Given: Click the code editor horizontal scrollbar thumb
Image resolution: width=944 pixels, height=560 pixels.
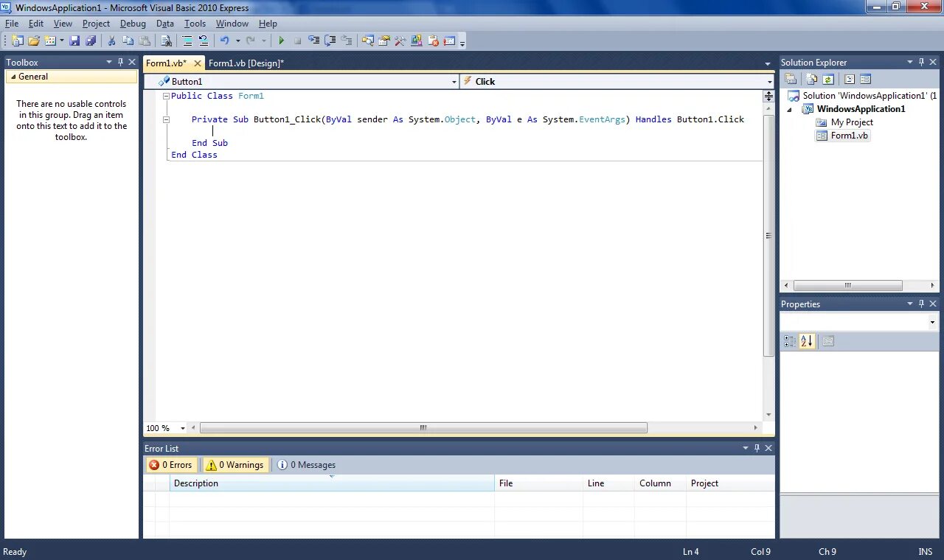Looking at the screenshot, I should pos(423,428).
